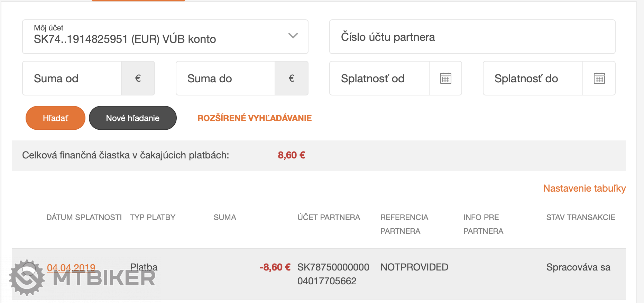The height and width of the screenshot is (303, 644).
Task: Focus the Splatnosť od date field
Action: tap(379, 78)
